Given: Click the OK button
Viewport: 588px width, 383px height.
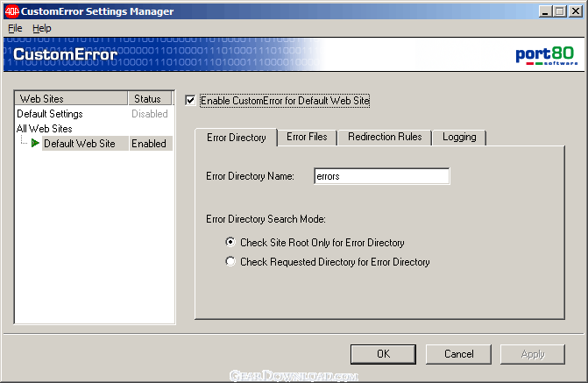Looking at the screenshot, I should (383, 354).
